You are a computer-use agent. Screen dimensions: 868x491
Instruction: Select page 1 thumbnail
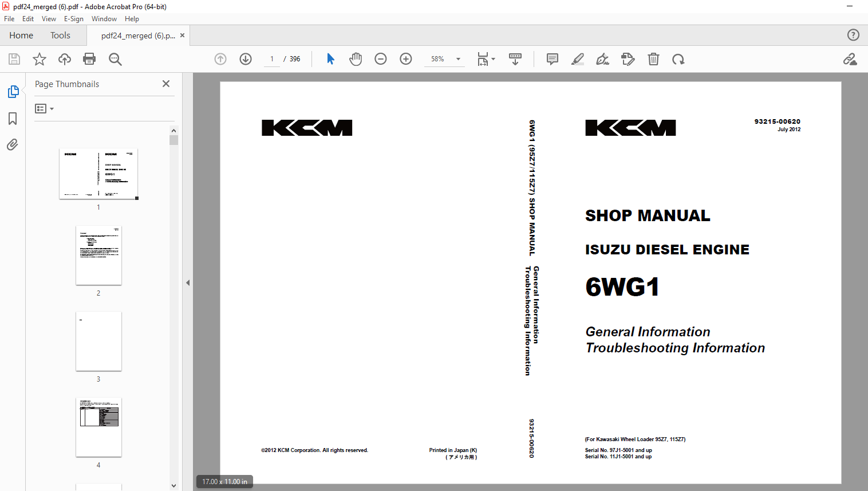click(x=98, y=174)
